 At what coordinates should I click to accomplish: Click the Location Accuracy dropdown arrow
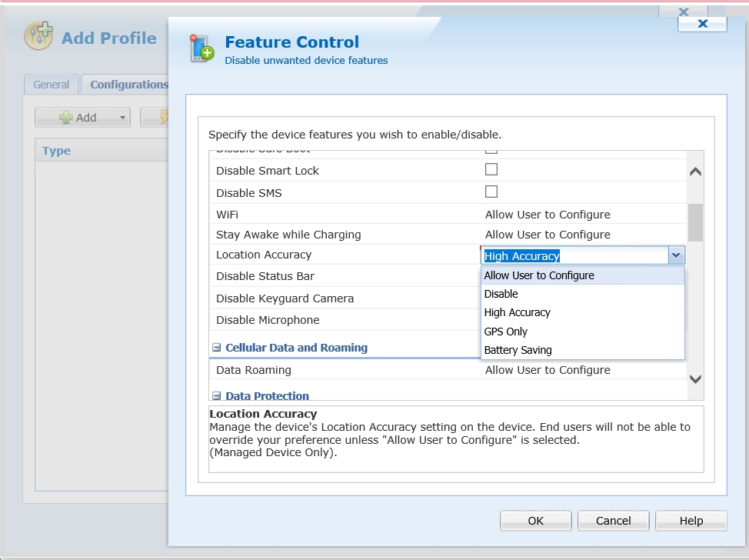(676, 255)
